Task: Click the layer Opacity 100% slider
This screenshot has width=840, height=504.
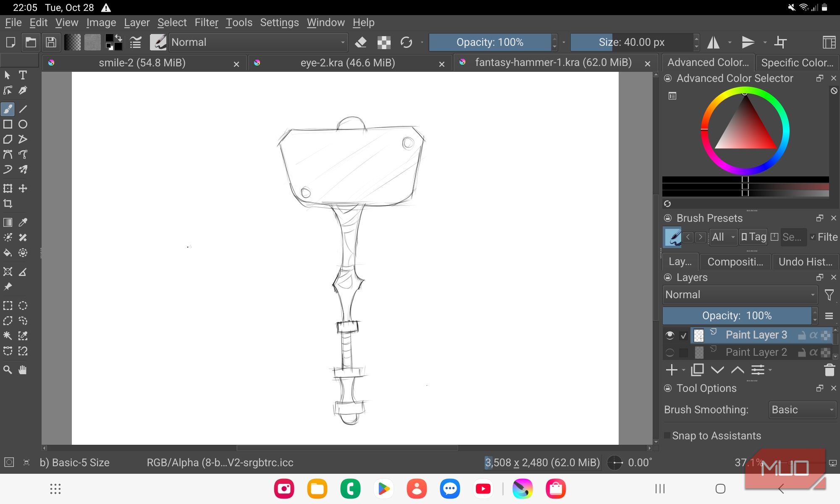Action: (x=737, y=316)
